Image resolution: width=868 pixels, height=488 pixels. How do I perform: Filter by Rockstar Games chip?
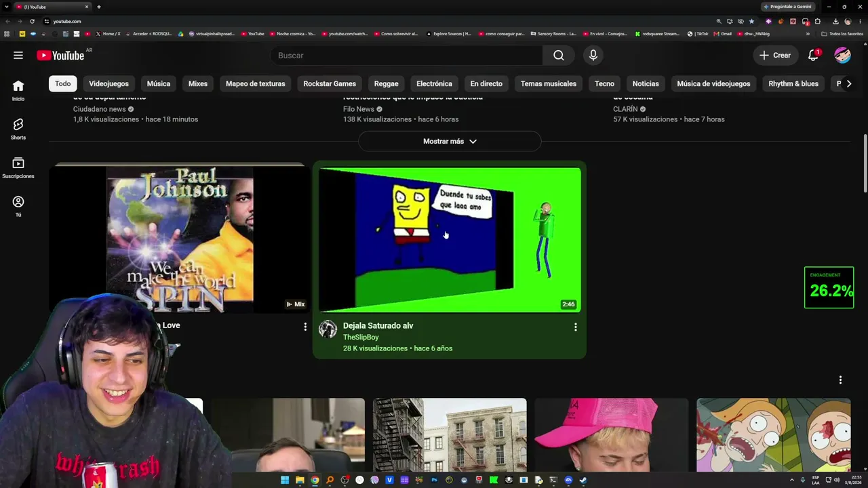tap(330, 84)
